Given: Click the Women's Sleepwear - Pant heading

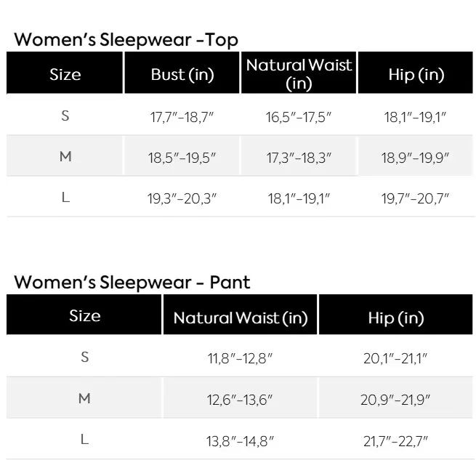Looking at the screenshot, I should tap(132, 282).
